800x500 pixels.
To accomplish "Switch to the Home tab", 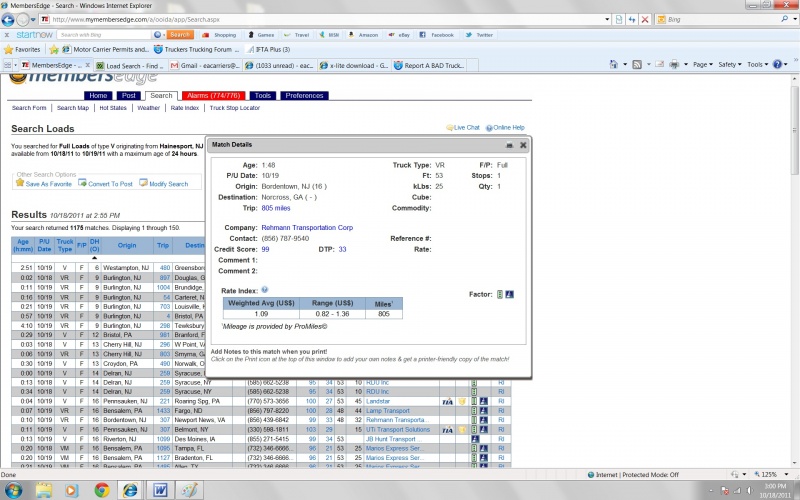I will (x=98, y=95).
